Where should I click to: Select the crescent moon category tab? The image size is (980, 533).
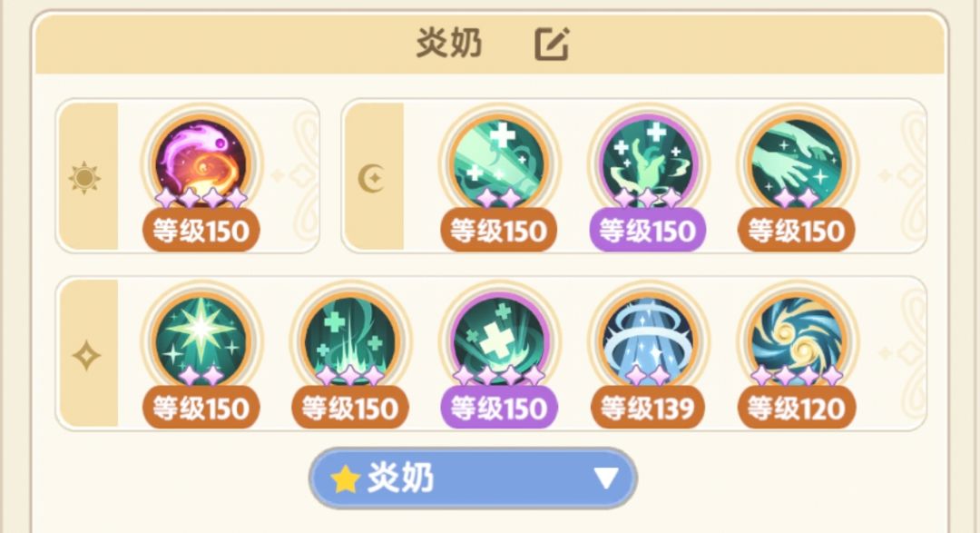coord(371,178)
